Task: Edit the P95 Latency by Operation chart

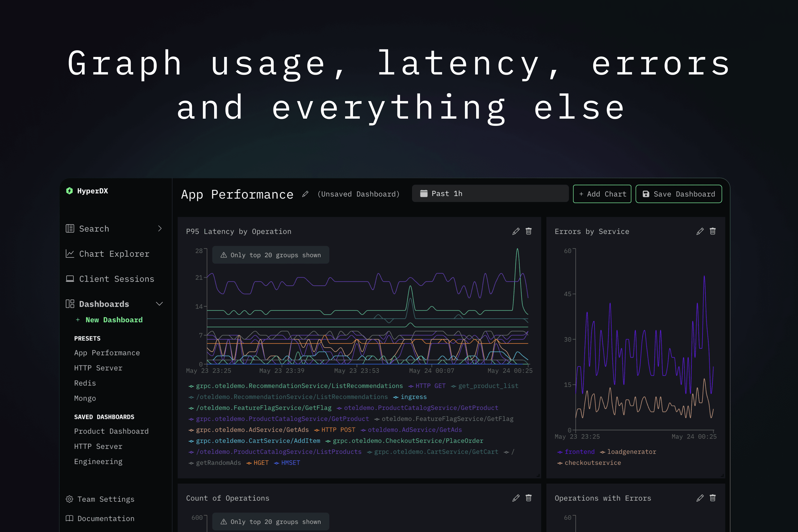Action: [516, 231]
